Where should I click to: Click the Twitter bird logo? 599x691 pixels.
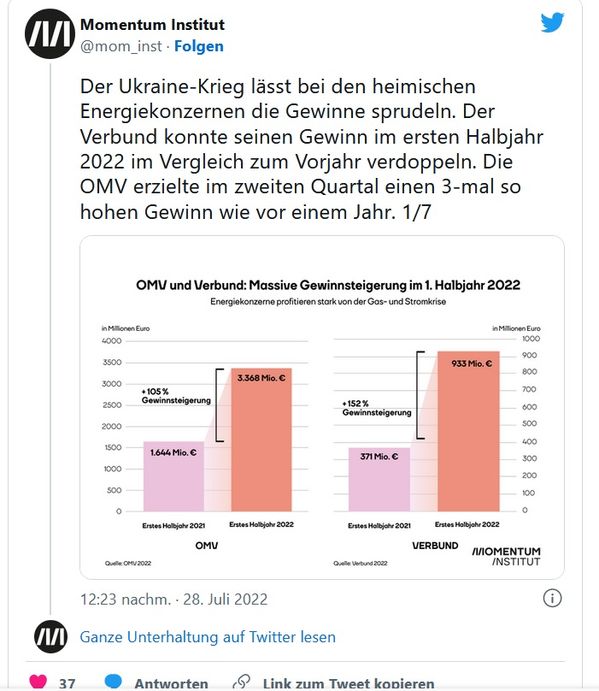pyautogui.click(x=552, y=22)
